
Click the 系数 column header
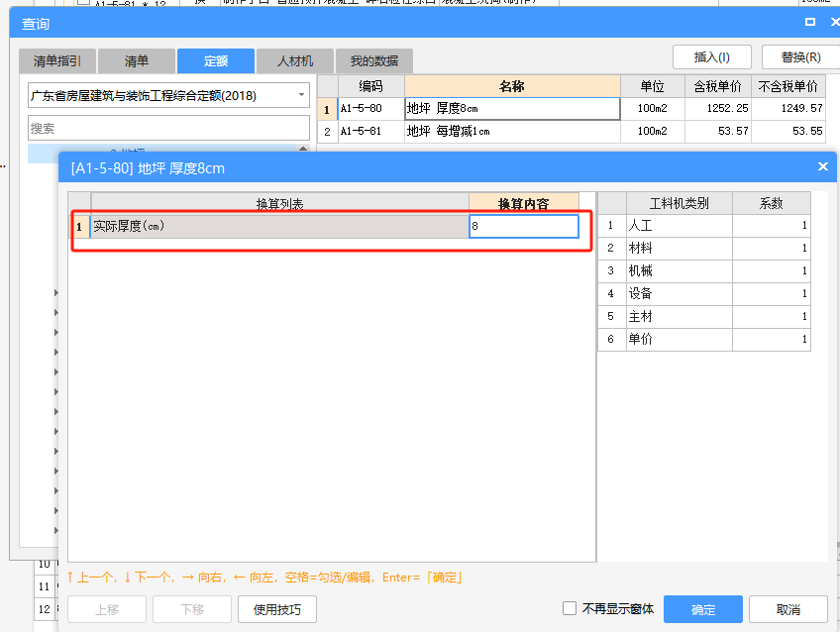coord(772,203)
